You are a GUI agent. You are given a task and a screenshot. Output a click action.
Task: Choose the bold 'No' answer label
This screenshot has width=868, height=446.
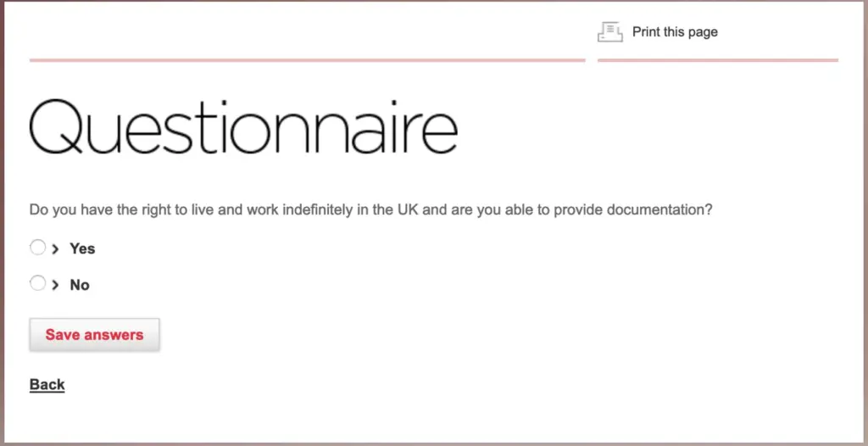point(80,285)
